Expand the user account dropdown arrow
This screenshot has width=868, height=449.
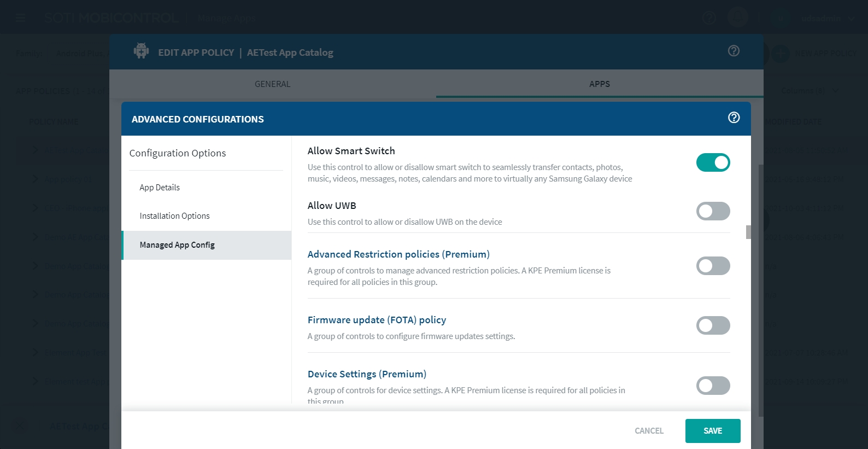tap(851, 19)
